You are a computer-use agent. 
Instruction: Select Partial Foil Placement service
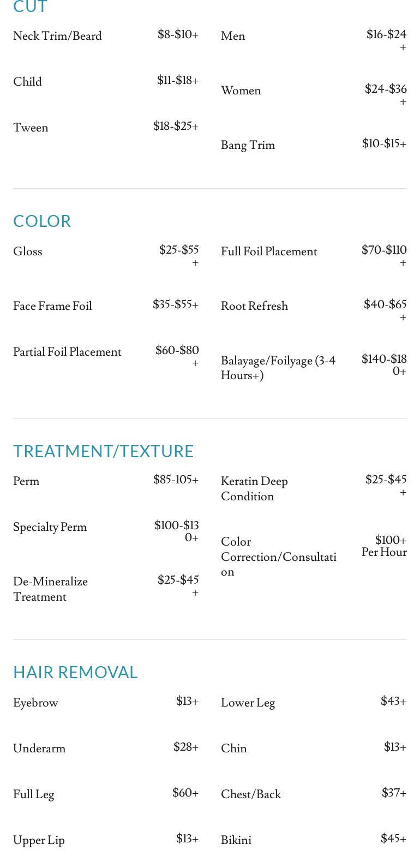click(67, 352)
